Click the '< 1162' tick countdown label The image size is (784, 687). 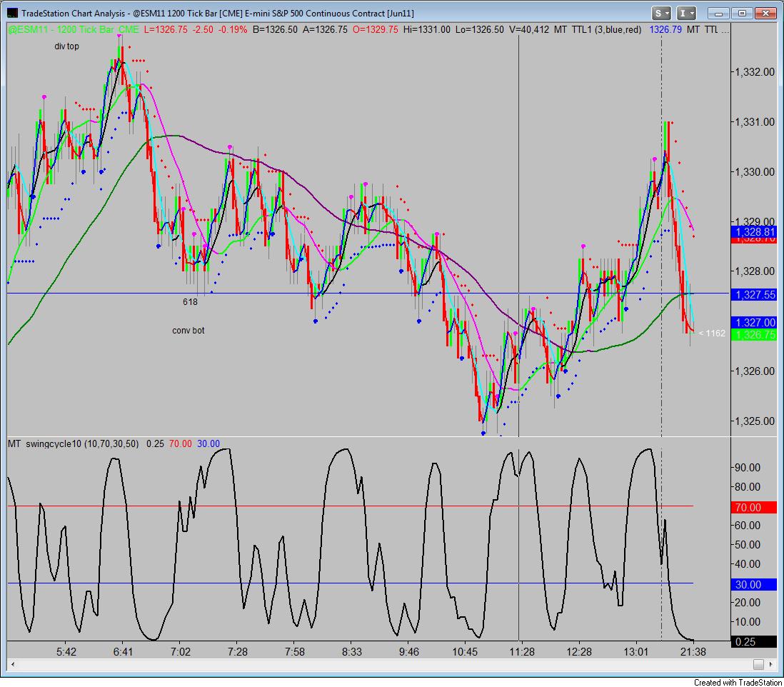pos(712,334)
